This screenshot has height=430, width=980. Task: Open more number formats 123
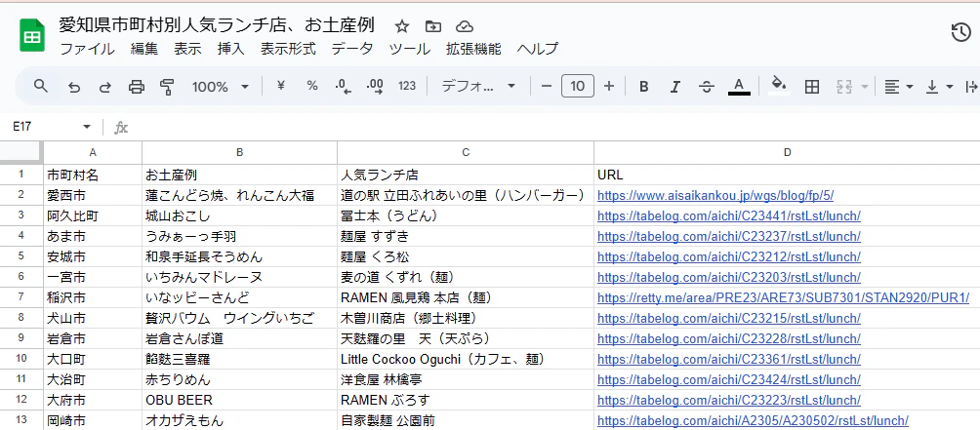(407, 86)
